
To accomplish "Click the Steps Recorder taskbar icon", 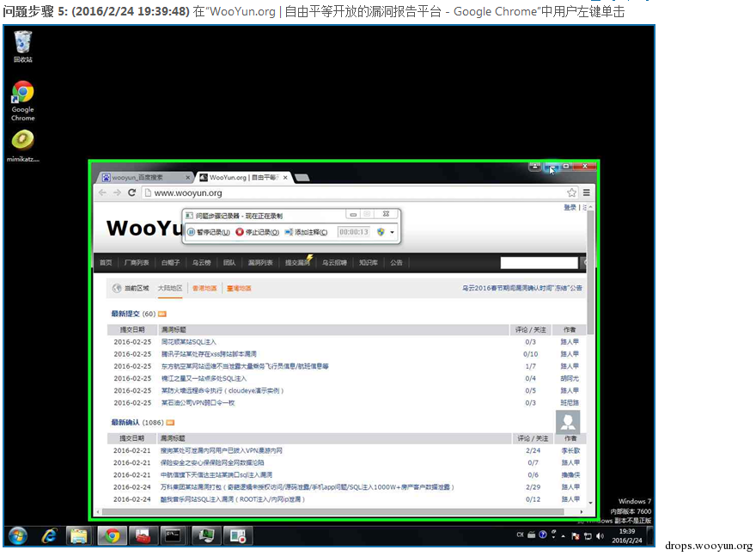I will pos(238,536).
